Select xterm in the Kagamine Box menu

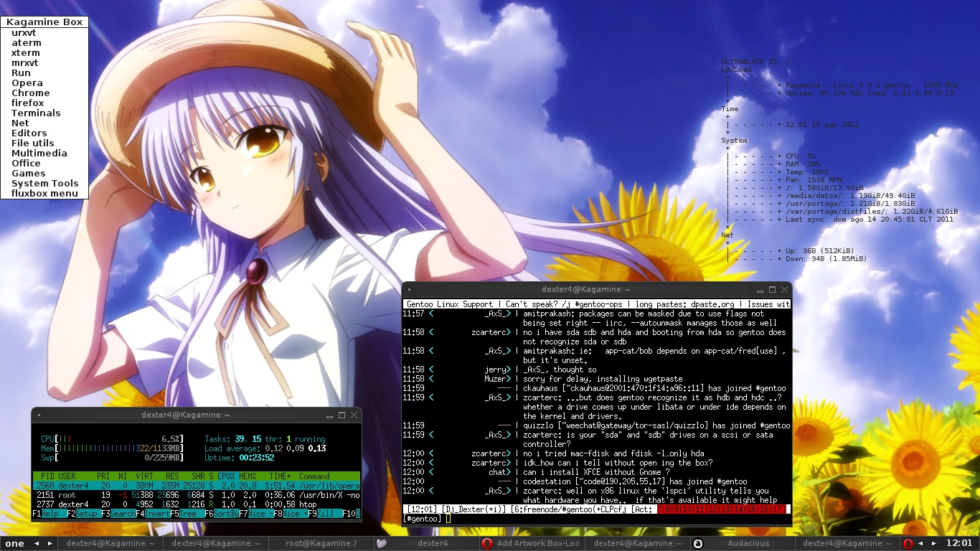[x=44, y=53]
